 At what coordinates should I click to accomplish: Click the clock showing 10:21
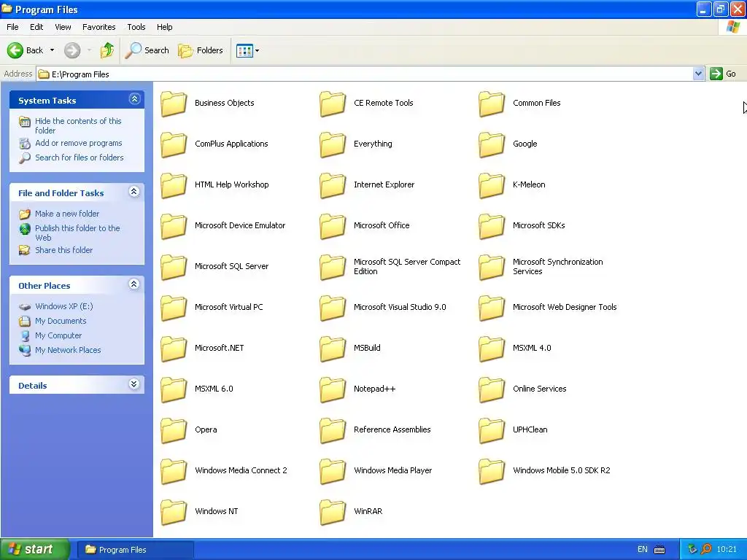(727, 550)
